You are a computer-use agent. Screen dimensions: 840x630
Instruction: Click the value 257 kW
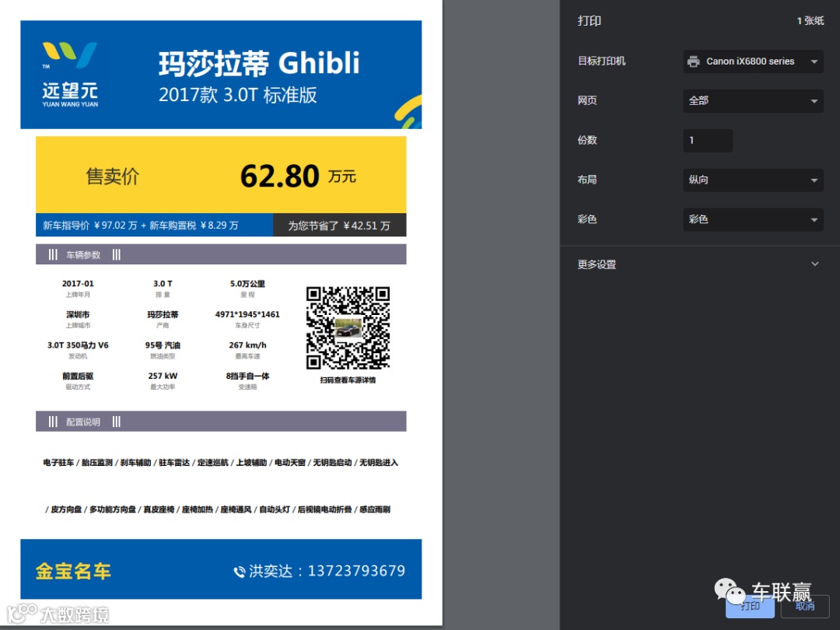click(163, 376)
